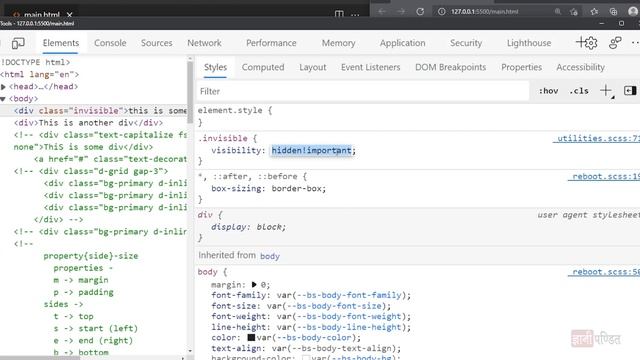
Task: Click div class d-grid gap-3 comment
Action: [x=91, y=171]
